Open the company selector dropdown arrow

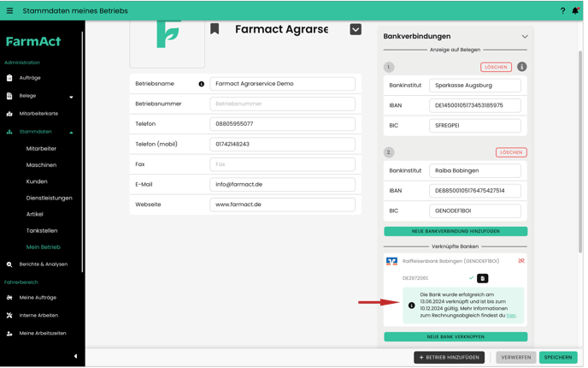click(356, 29)
